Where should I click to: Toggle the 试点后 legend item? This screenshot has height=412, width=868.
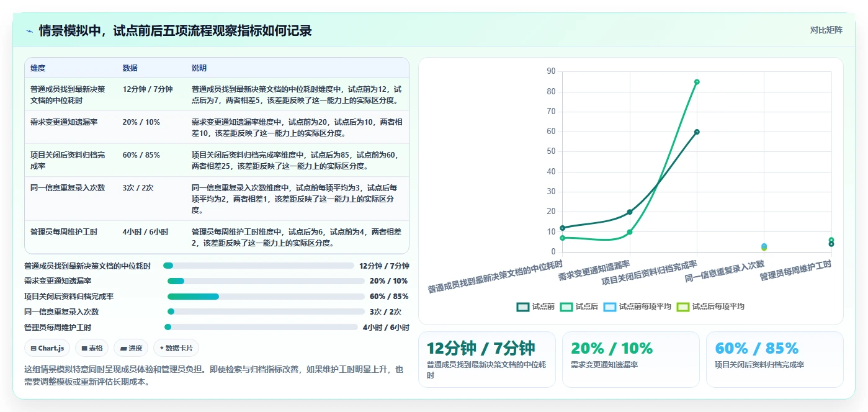(x=579, y=307)
